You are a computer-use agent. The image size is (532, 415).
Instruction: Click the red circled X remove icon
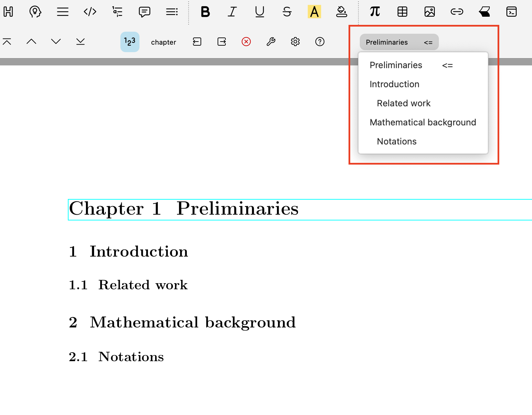pos(246,42)
